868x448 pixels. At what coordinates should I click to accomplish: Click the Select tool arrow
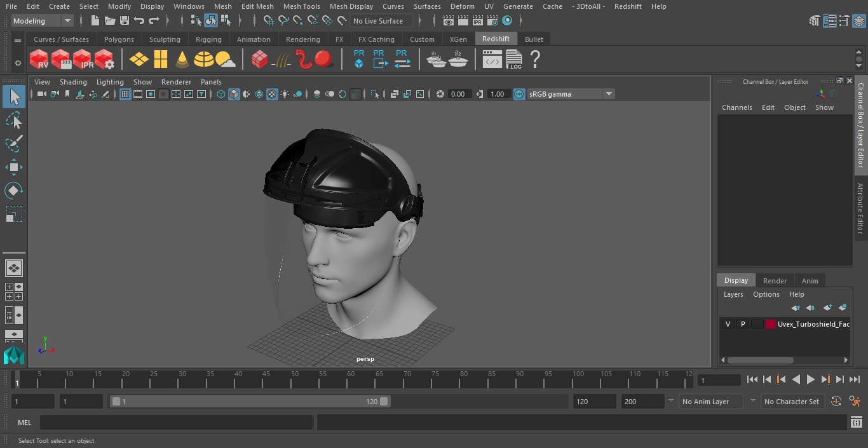point(14,97)
